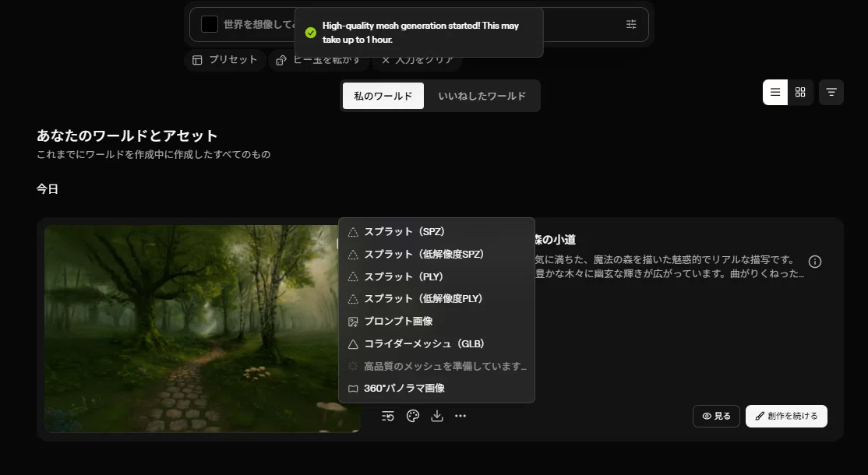Click the text-wrap list icon under card

(387, 416)
